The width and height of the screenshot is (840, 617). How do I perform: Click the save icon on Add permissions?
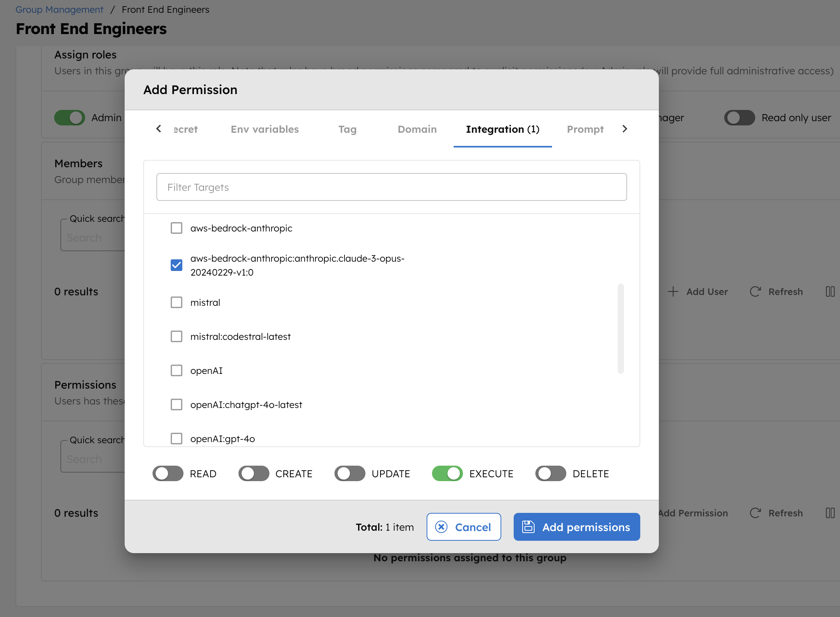pyautogui.click(x=528, y=527)
